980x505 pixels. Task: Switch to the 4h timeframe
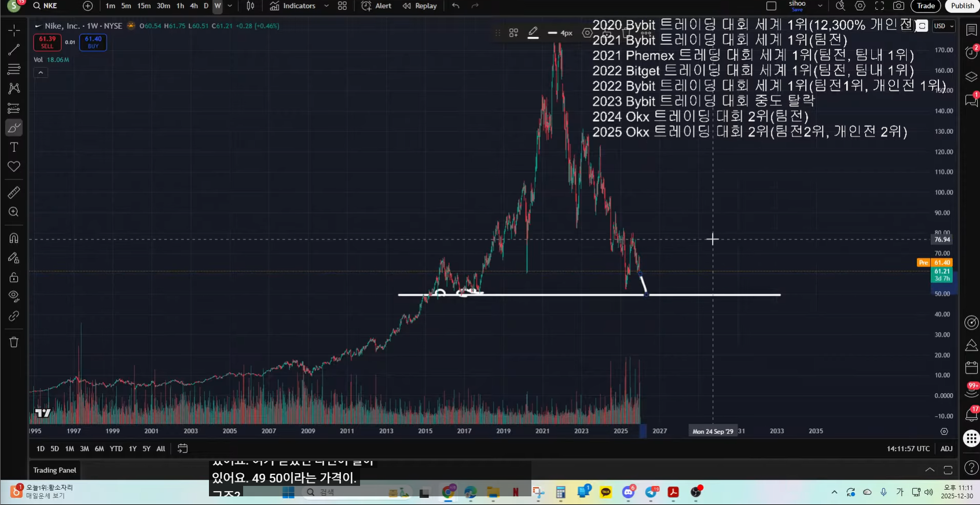pyautogui.click(x=194, y=6)
